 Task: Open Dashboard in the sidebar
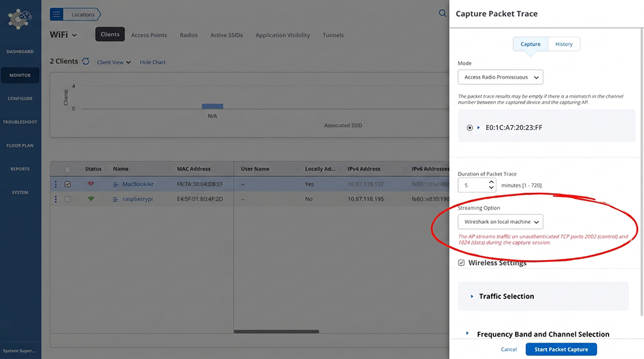[x=20, y=51]
